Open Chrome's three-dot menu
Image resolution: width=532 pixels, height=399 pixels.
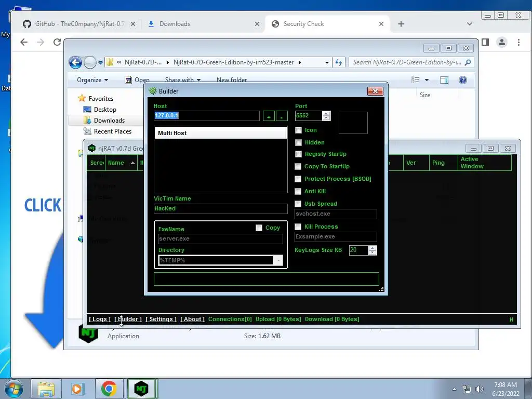pos(518,42)
